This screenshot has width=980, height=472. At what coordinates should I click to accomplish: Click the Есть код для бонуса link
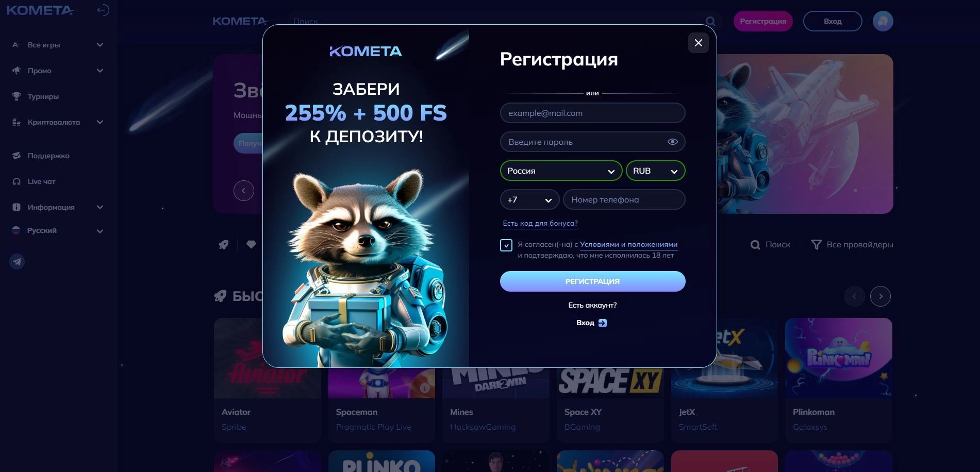[x=540, y=223]
